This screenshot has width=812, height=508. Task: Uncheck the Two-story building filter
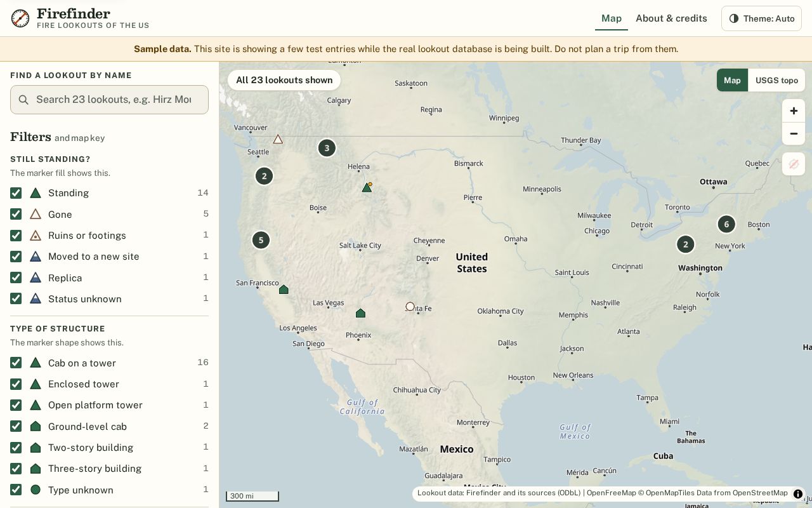click(16, 448)
